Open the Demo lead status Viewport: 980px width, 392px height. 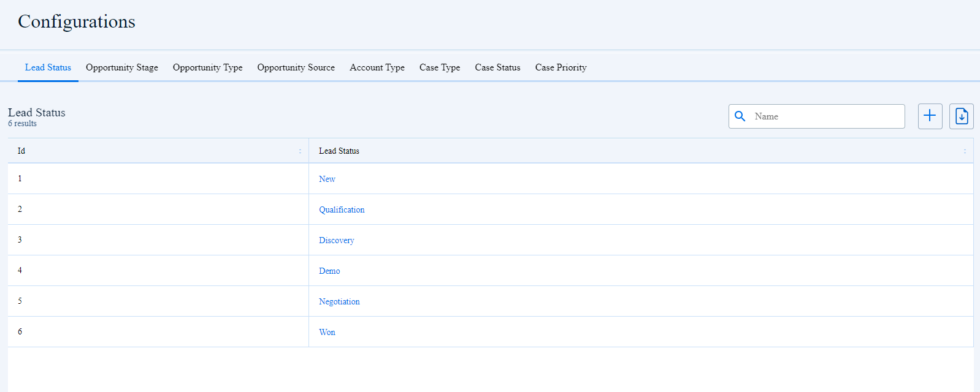click(x=329, y=271)
